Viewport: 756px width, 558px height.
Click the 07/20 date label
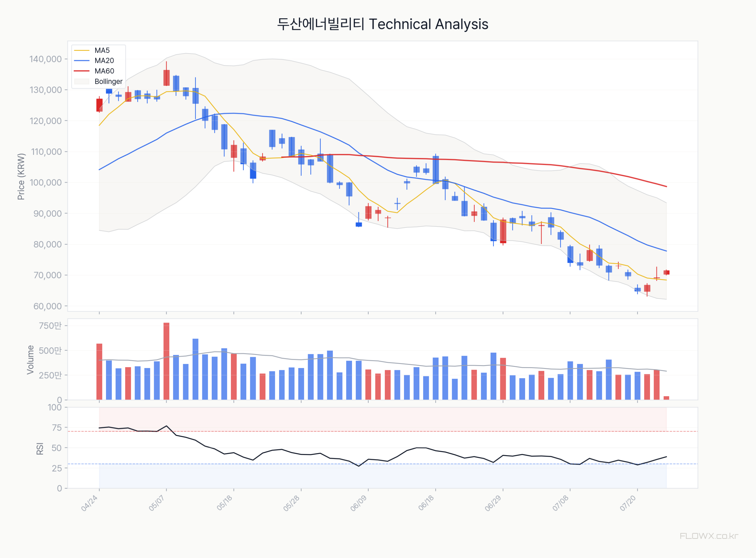pyautogui.click(x=628, y=503)
